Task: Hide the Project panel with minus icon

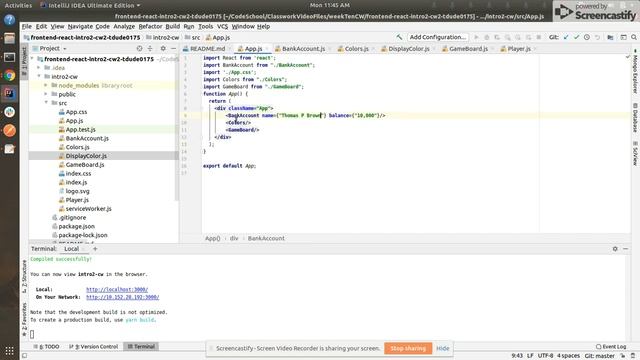Action: pyautogui.click(x=173, y=48)
